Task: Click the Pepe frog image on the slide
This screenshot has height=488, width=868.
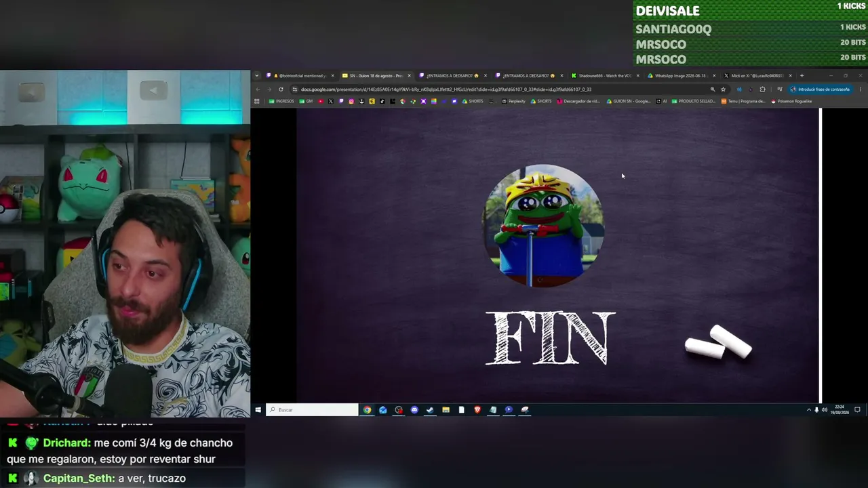Action: (x=543, y=226)
